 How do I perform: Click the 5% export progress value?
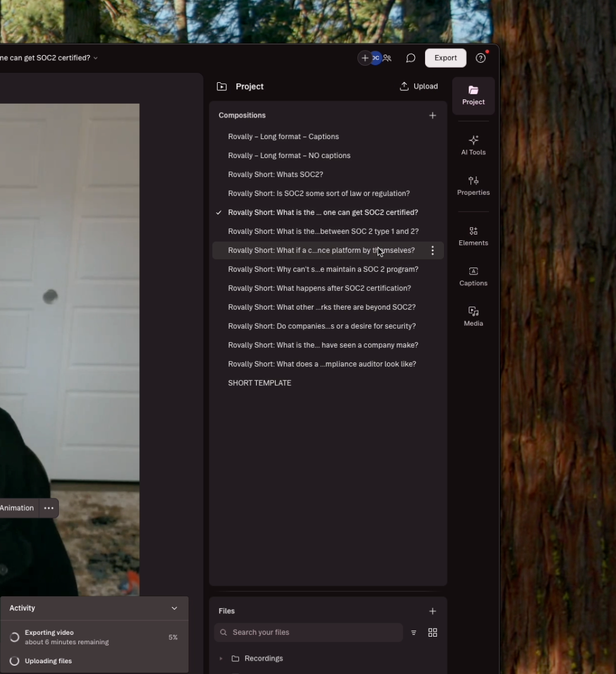click(173, 637)
